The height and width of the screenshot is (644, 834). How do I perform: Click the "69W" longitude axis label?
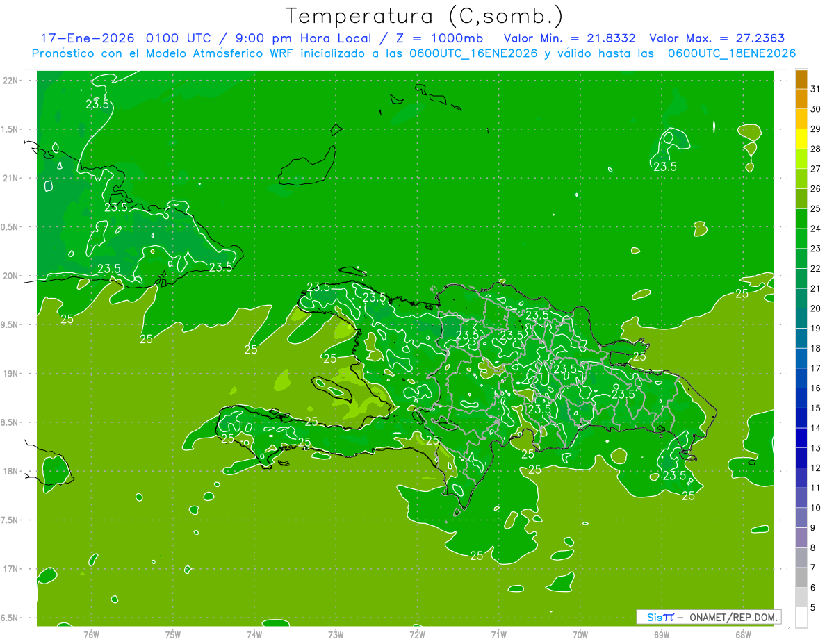click(x=662, y=634)
